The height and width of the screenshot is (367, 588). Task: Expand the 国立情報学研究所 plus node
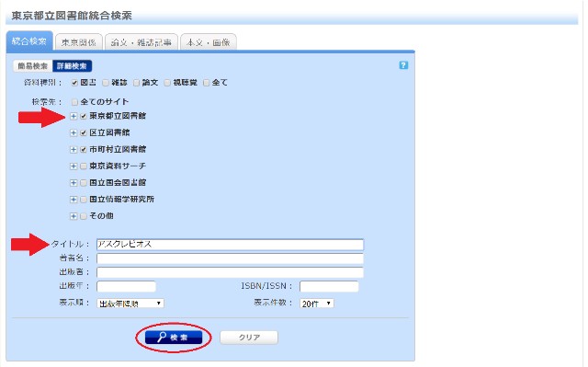click(x=73, y=200)
